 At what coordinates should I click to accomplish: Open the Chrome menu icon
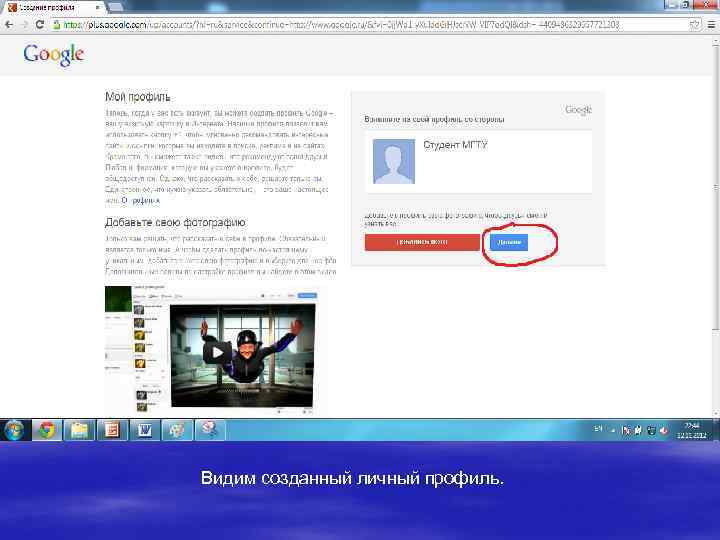tap(711, 25)
